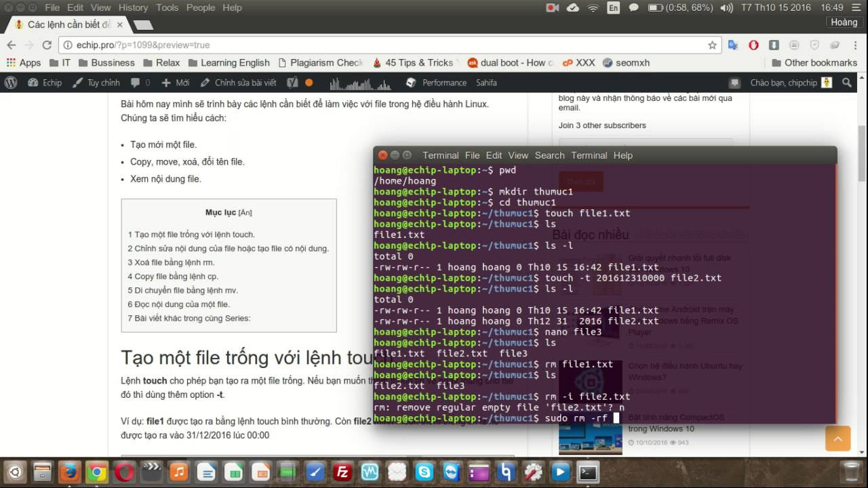The image size is (868, 488).
Task: Open 'Chọn hệ điều hành Ubuntu hay Windows?' article
Action: (x=685, y=371)
